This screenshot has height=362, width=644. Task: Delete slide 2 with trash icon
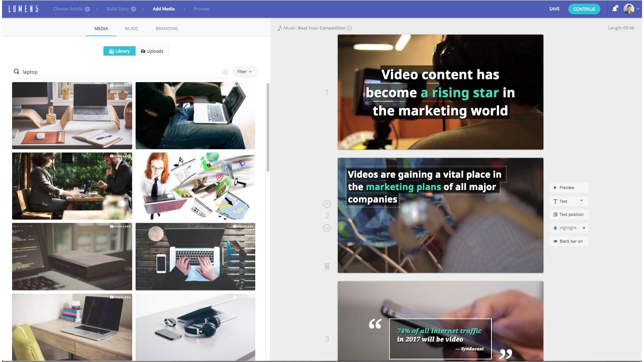(x=327, y=266)
